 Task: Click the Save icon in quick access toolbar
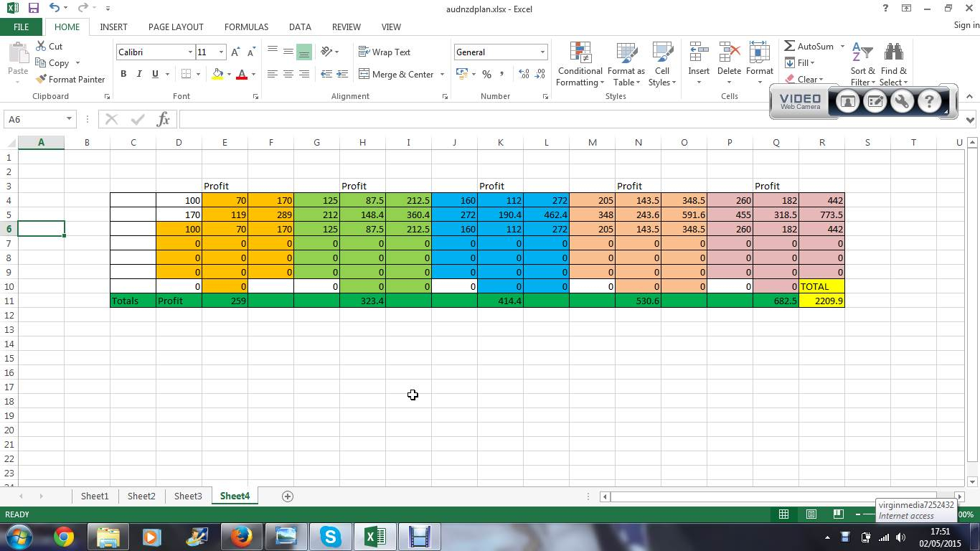[x=33, y=8]
